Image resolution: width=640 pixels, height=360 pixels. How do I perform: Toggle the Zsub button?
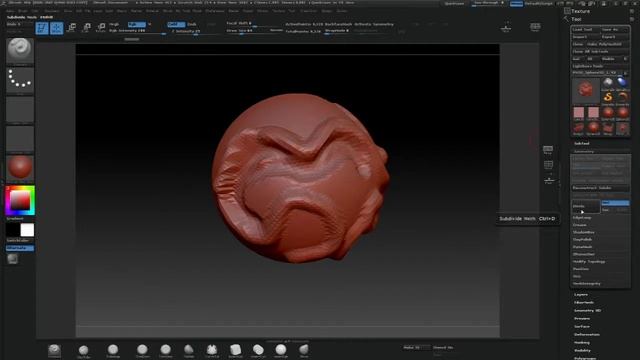point(192,24)
